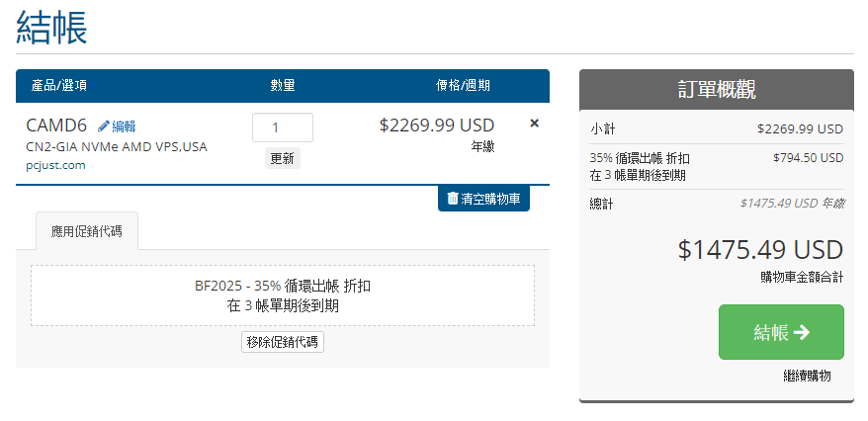Click the CAMD6 product name
Screen dimensions: 868x421
[x=56, y=126]
